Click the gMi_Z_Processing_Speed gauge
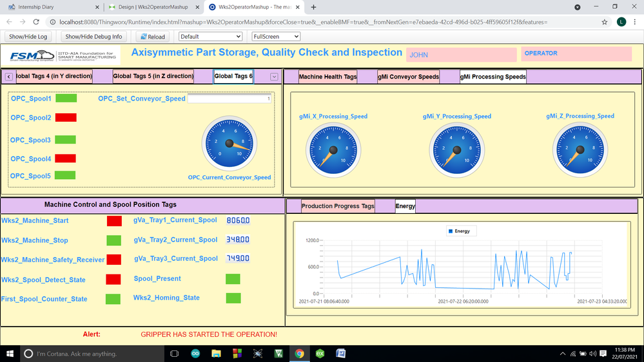Image resolution: width=644 pixels, height=362 pixels. coord(580,149)
